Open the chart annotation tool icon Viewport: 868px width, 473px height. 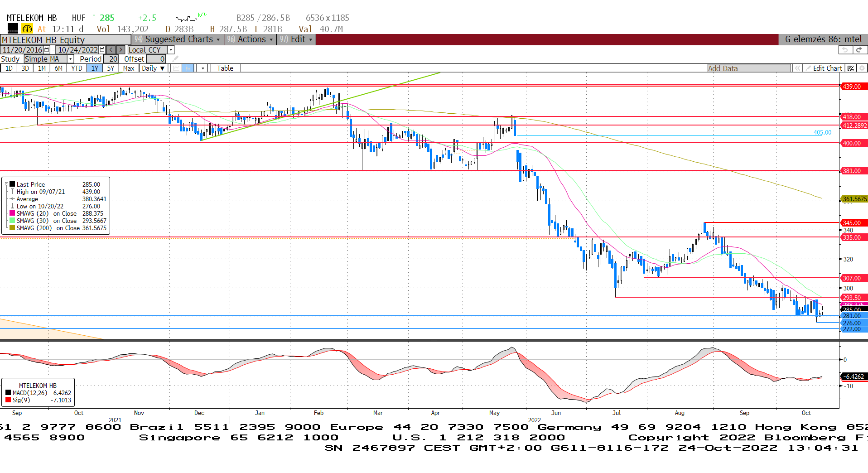(850, 68)
